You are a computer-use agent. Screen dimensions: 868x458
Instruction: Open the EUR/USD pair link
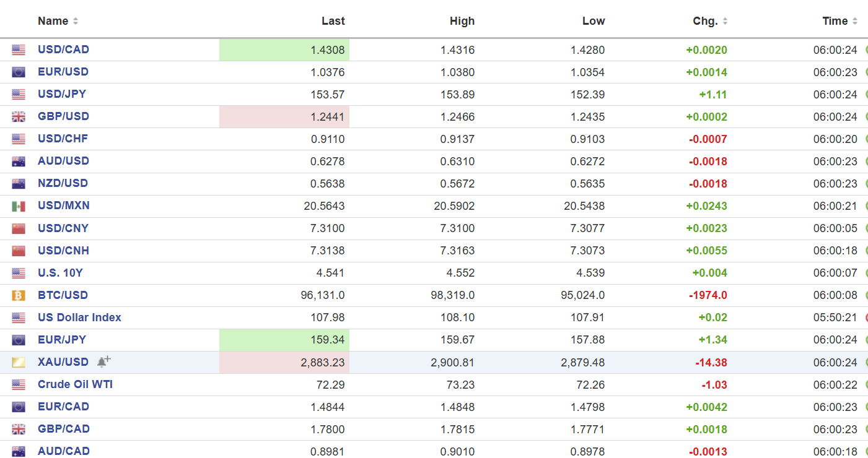pos(63,72)
